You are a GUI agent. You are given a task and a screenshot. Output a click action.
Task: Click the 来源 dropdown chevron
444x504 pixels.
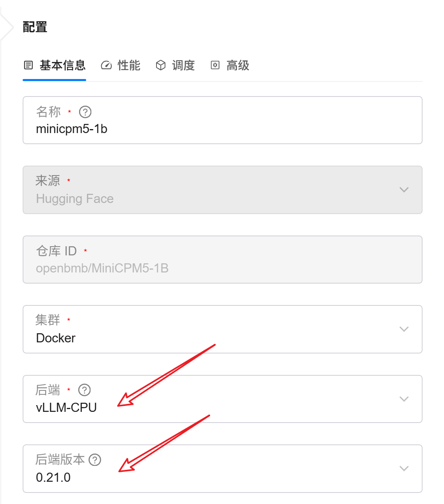(x=404, y=190)
